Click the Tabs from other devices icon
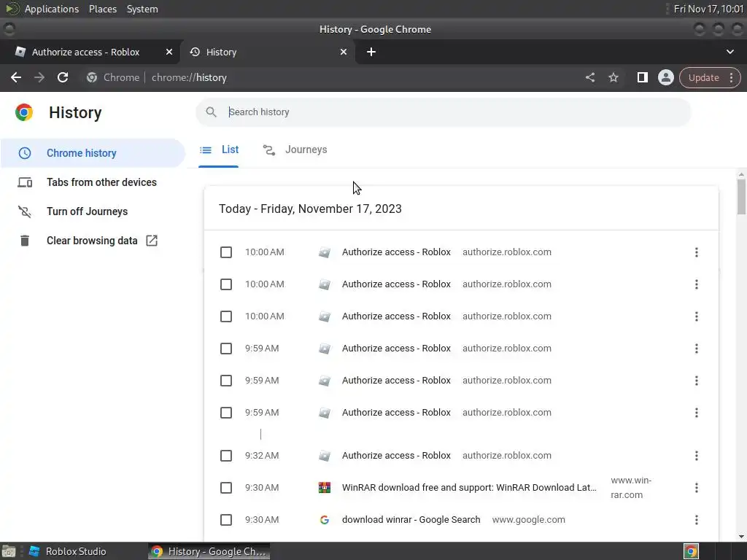The width and height of the screenshot is (747, 560). pos(25,182)
